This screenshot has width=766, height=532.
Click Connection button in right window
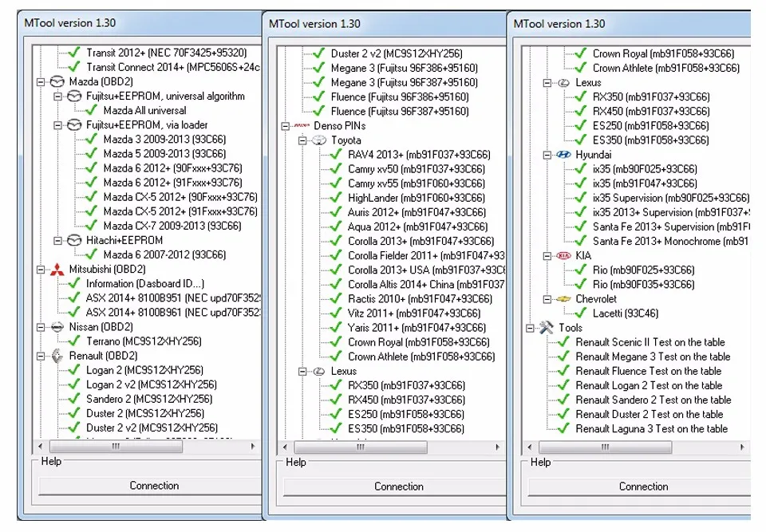click(640, 487)
